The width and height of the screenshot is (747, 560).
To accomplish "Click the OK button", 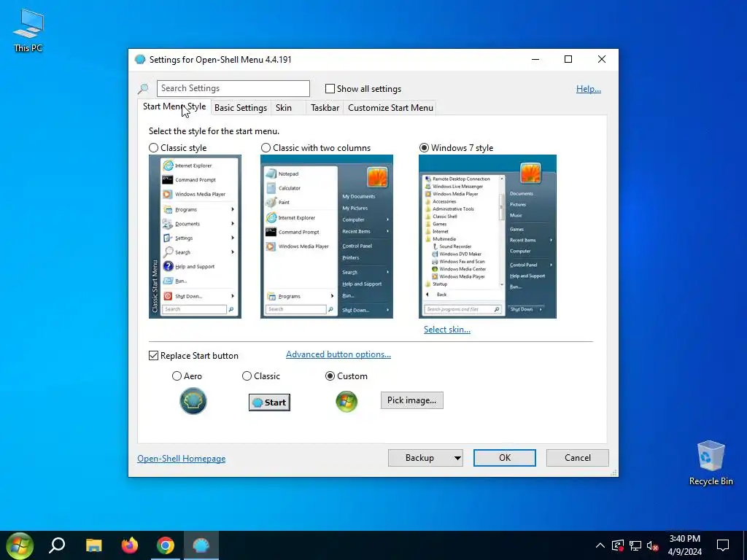I will pyautogui.click(x=505, y=458).
